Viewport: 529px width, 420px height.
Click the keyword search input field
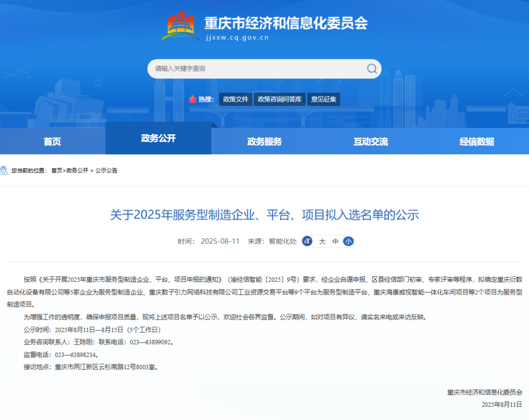click(255, 69)
